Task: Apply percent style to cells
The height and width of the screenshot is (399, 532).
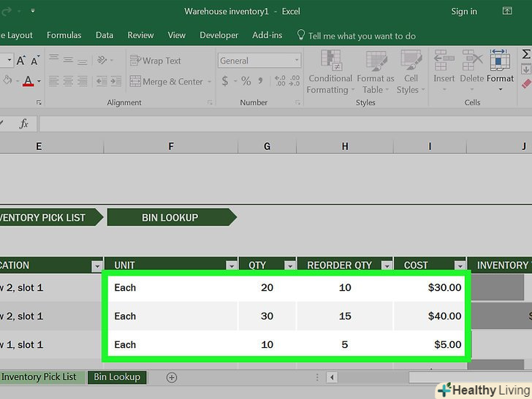Action: tap(246, 82)
